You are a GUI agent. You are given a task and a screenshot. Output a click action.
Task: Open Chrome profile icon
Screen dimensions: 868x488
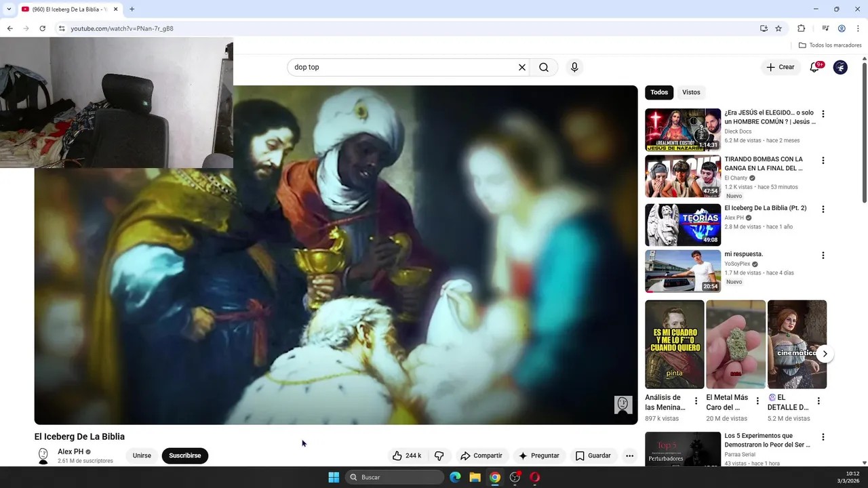pos(842,28)
